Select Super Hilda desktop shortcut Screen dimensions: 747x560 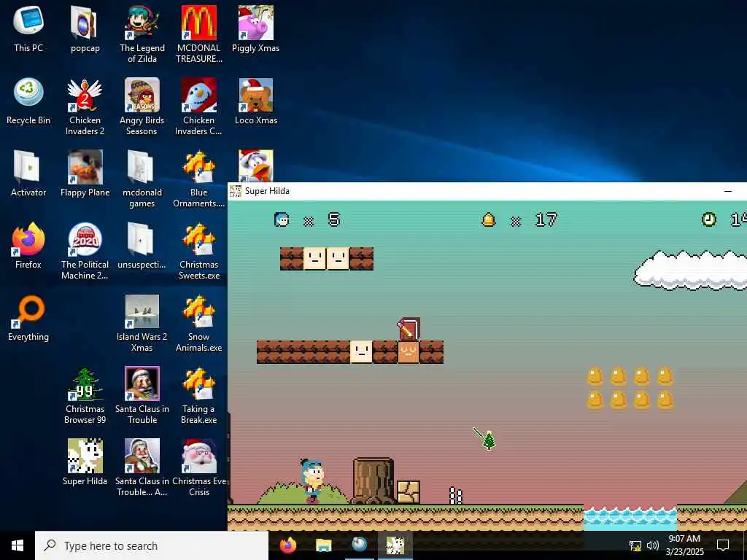coord(85,462)
